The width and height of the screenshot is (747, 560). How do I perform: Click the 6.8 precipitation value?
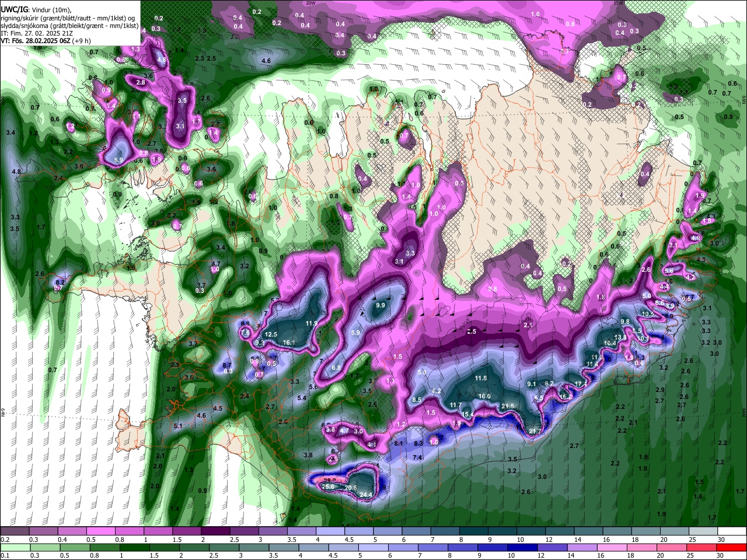click(336, 368)
